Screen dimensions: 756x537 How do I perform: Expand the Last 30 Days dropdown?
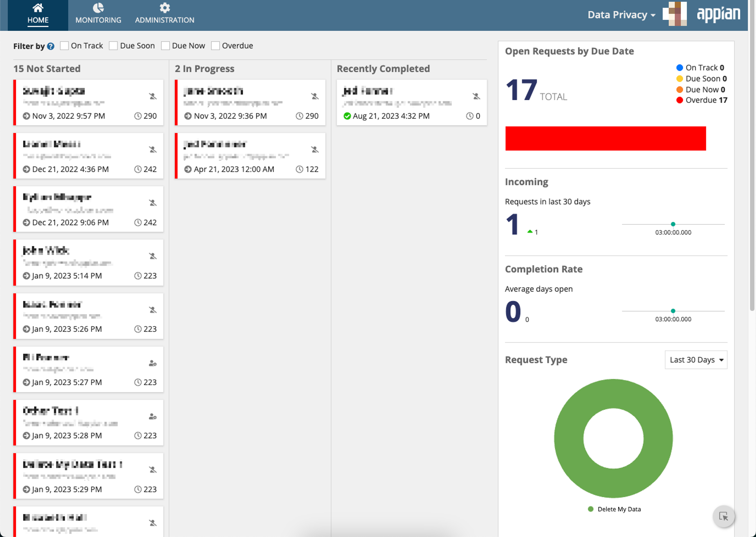click(x=696, y=360)
